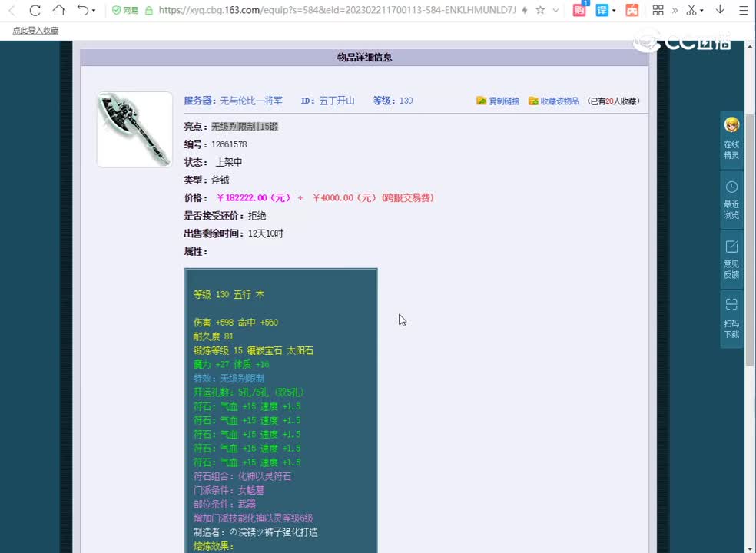Screen dimensions: 756x553
Task: Click item number 12661578
Action: click(229, 144)
